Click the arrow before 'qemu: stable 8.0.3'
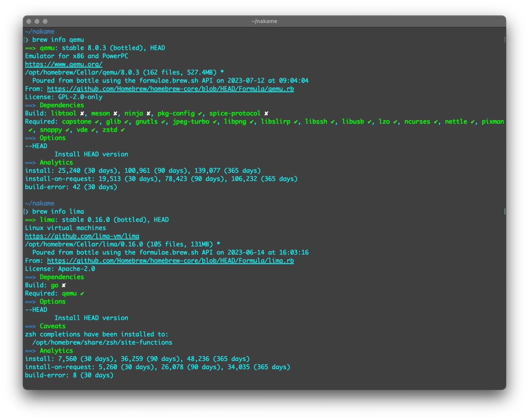Screen dimensions: 529x420 pos(30,48)
